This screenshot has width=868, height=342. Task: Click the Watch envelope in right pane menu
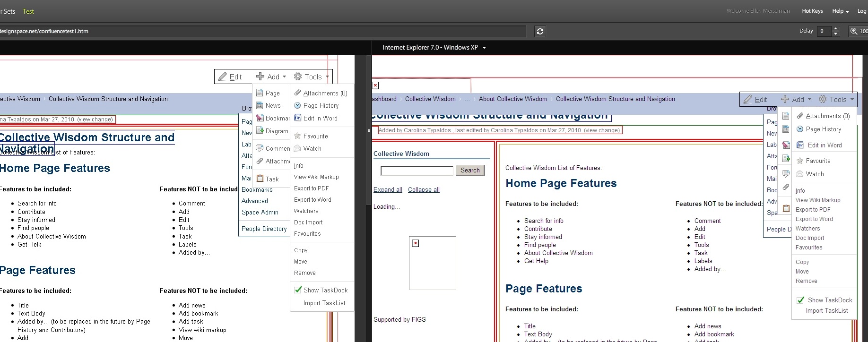[x=800, y=174]
